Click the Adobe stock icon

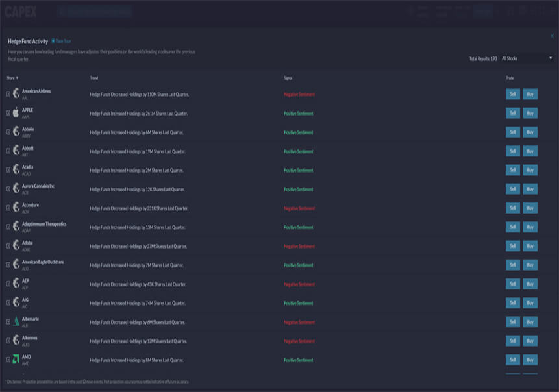16,246
